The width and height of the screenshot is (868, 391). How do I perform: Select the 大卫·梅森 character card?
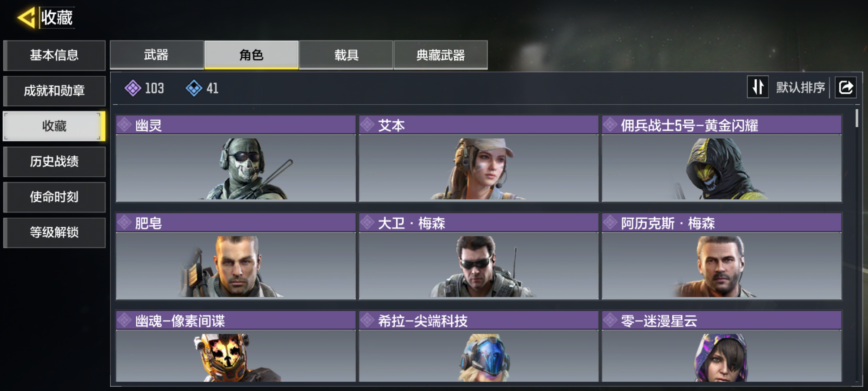coord(479,256)
